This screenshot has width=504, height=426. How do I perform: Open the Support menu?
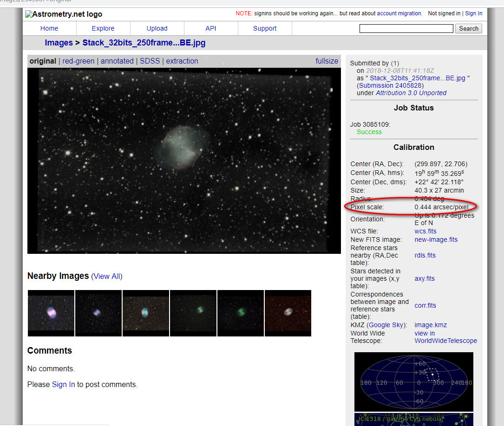pyautogui.click(x=264, y=28)
